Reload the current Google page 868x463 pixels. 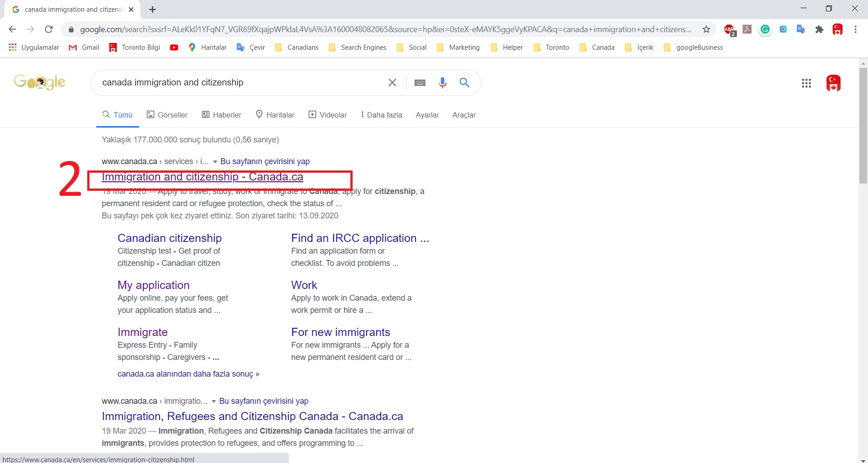click(49, 29)
